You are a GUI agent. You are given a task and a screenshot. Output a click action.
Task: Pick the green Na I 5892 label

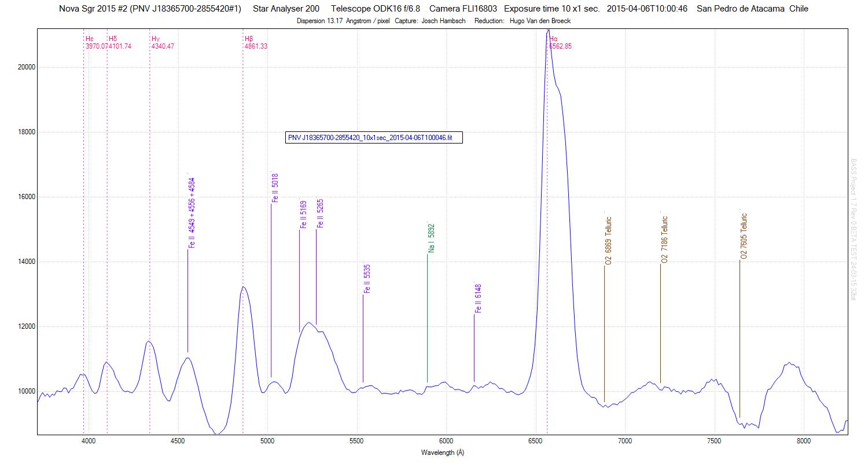pyautogui.click(x=431, y=238)
